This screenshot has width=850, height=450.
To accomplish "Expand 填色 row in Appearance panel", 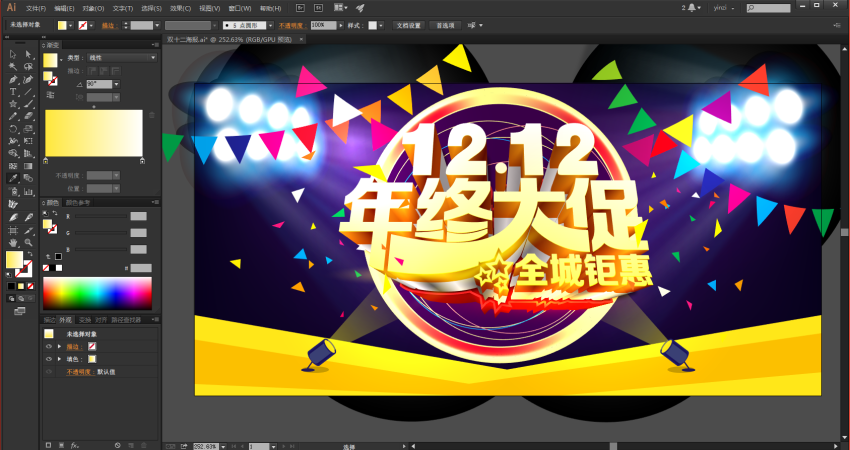I will [x=59, y=359].
